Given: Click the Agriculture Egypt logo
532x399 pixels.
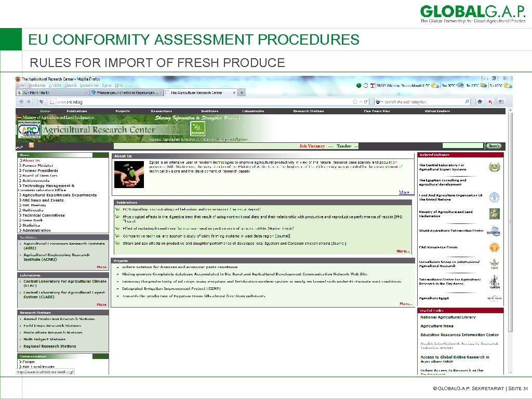Looking at the screenshot, I should pos(495,298).
